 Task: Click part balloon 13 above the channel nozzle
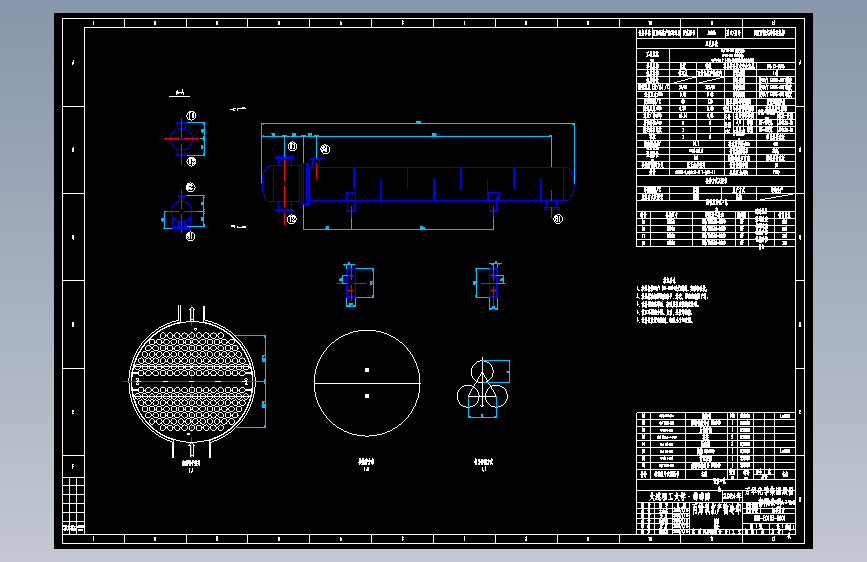tap(292, 146)
